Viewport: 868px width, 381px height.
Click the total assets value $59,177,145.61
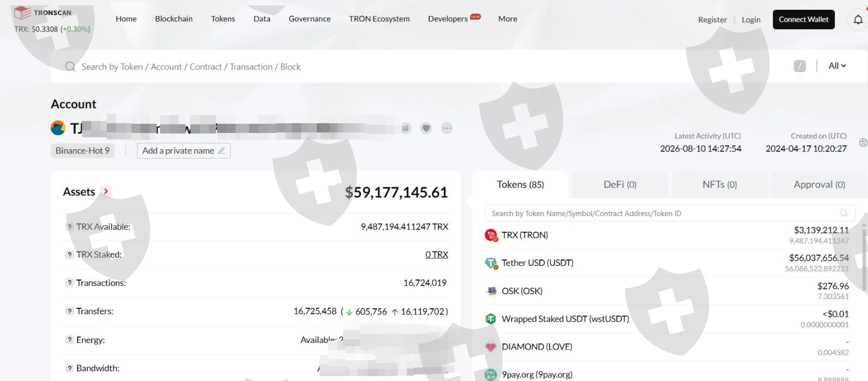(397, 192)
